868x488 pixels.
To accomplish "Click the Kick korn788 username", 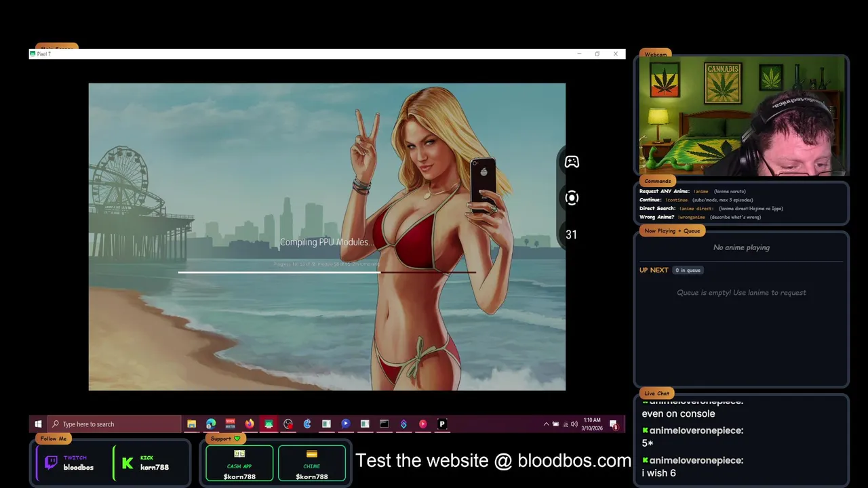I will (x=155, y=468).
